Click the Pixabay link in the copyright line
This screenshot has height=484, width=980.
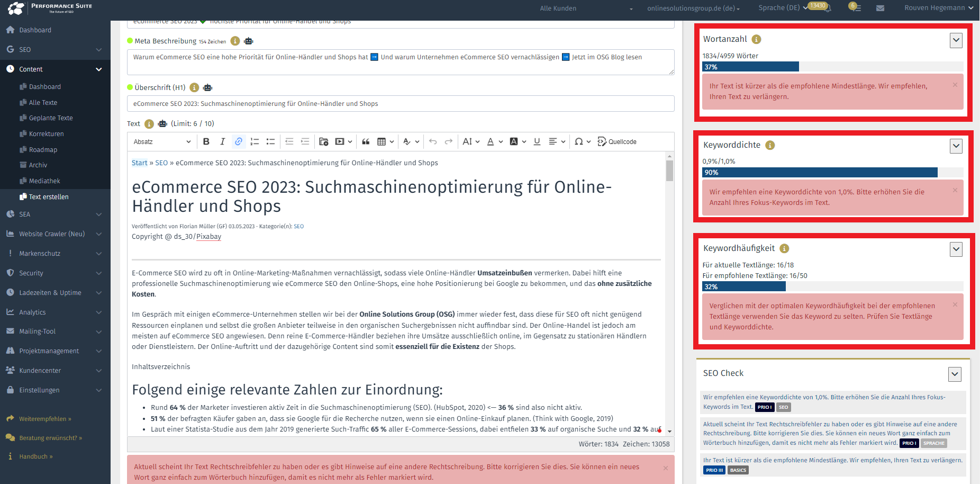click(209, 237)
